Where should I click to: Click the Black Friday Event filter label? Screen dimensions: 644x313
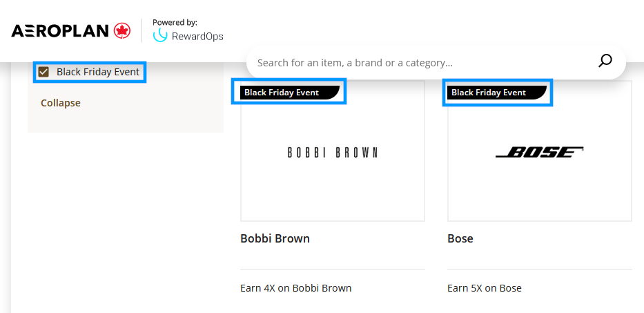coord(98,72)
